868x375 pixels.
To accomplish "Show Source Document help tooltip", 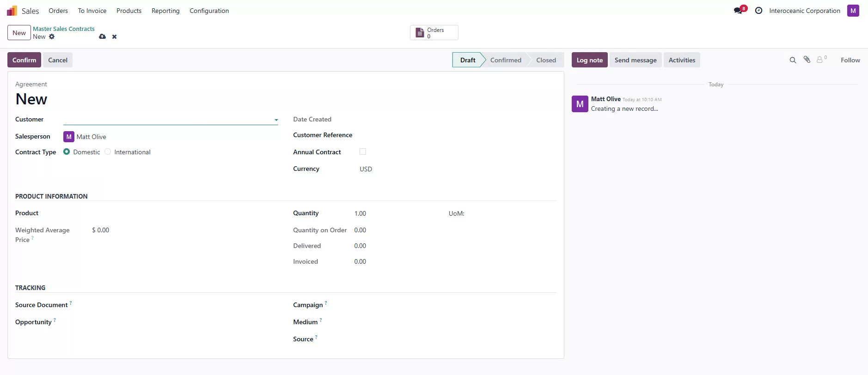I will tap(71, 303).
